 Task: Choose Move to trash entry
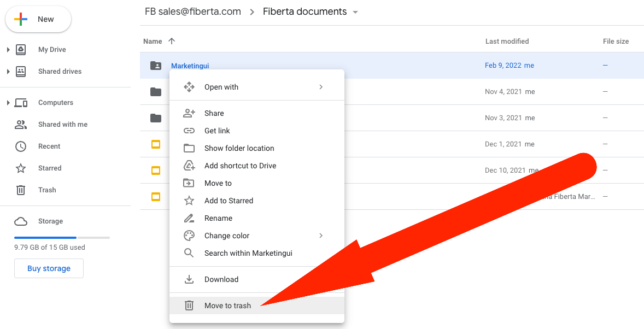coord(257,305)
